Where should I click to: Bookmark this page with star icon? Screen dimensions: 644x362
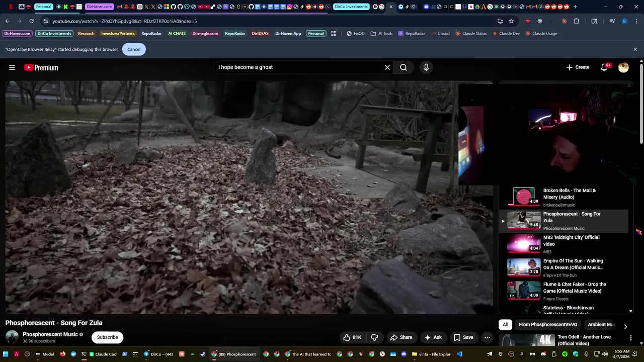pyautogui.click(x=511, y=21)
